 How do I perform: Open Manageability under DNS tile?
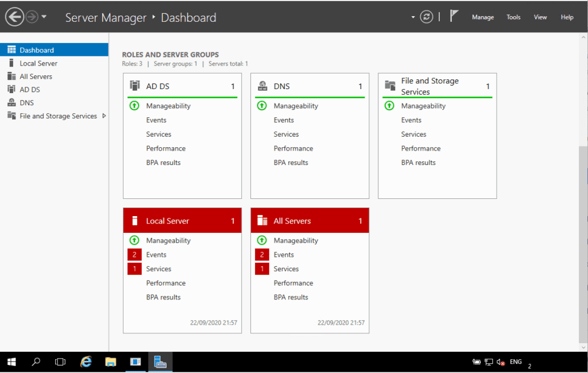click(x=296, y=106)
